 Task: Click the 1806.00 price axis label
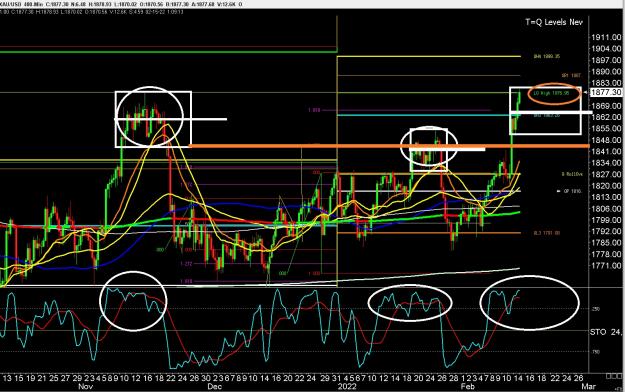click(606, 209)
